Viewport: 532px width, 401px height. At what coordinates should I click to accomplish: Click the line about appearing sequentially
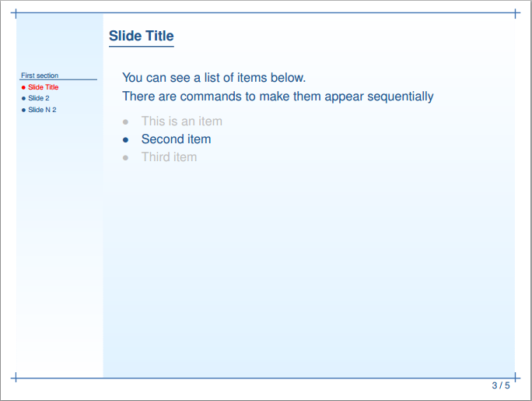(x=278, y=97)
